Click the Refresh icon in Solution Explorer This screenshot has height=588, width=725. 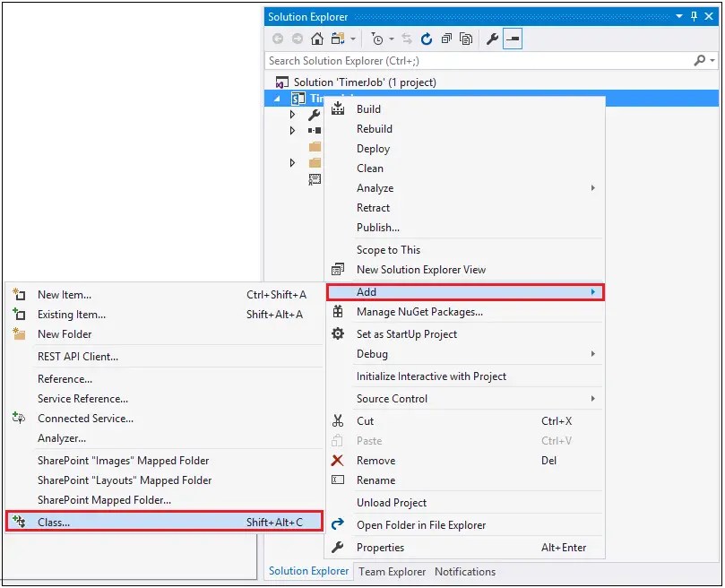(x=427, y=39)
